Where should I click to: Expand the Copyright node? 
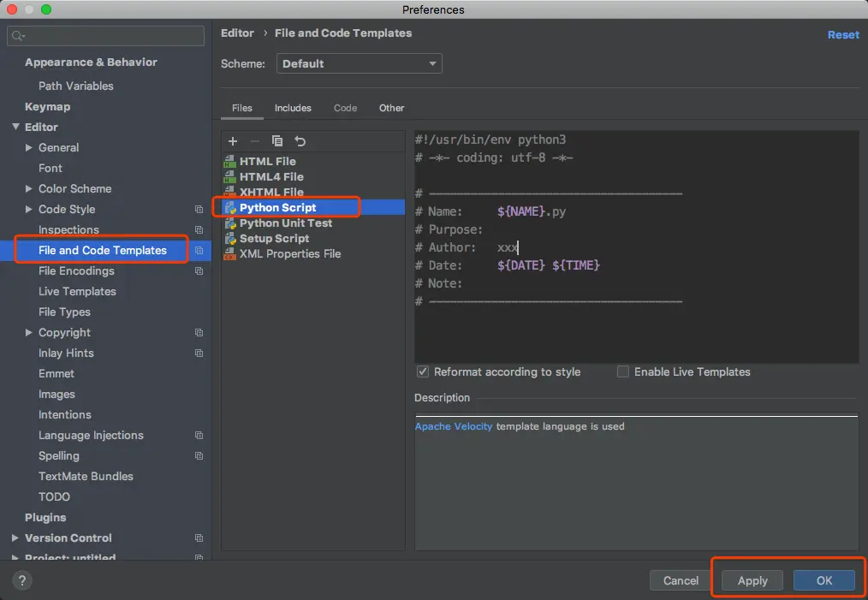[29, 333]
